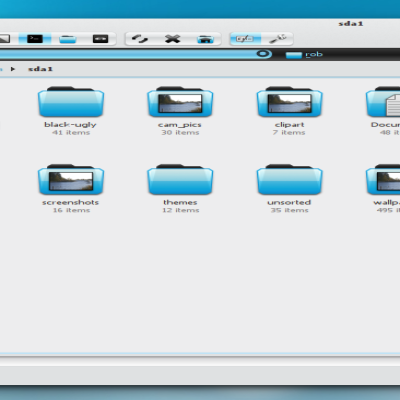
Task: Select the sda1 breadcrumb in path bar
Action: (x=40, y=69)
